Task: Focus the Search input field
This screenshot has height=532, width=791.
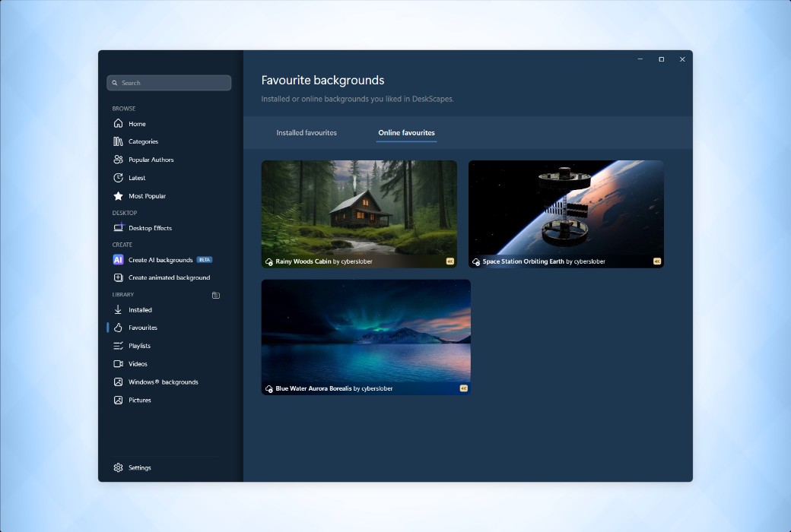Action: click(169, 83)
